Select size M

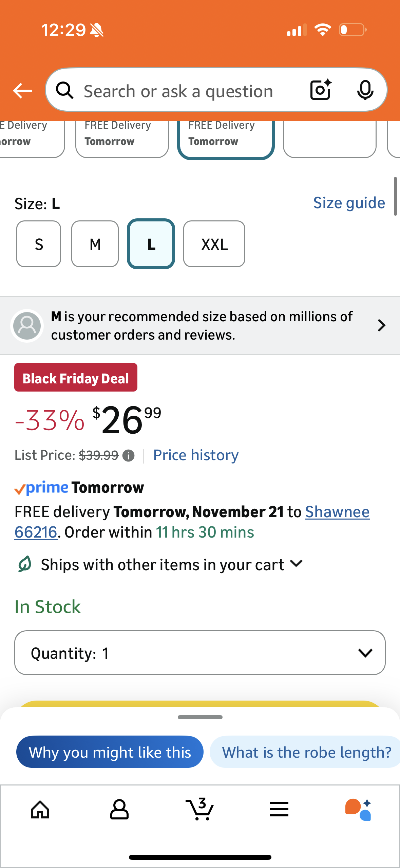[95, 244]
